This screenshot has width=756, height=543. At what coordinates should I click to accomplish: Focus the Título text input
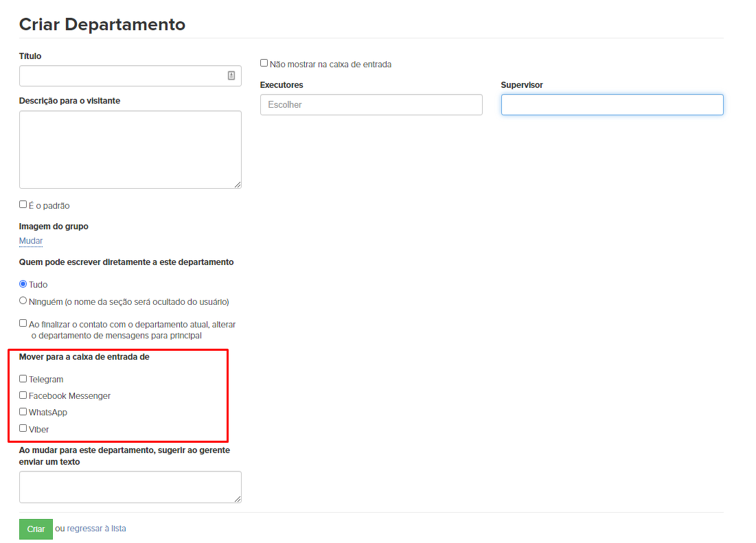[122, 76]
